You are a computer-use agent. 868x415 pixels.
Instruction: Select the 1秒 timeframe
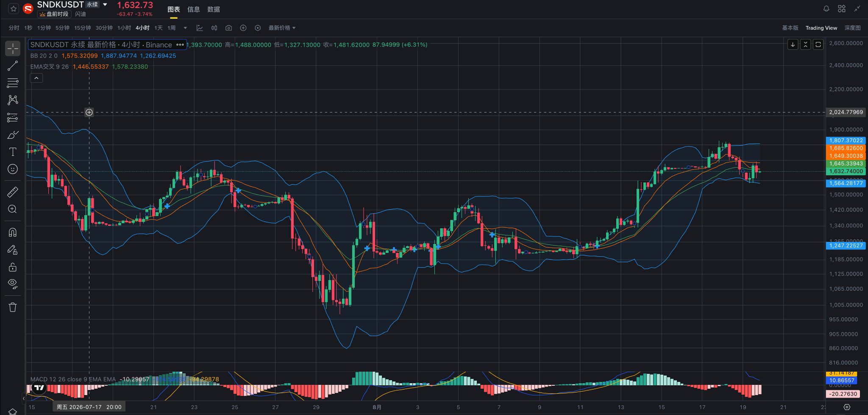pyautogui.click(x=28, y=28)
